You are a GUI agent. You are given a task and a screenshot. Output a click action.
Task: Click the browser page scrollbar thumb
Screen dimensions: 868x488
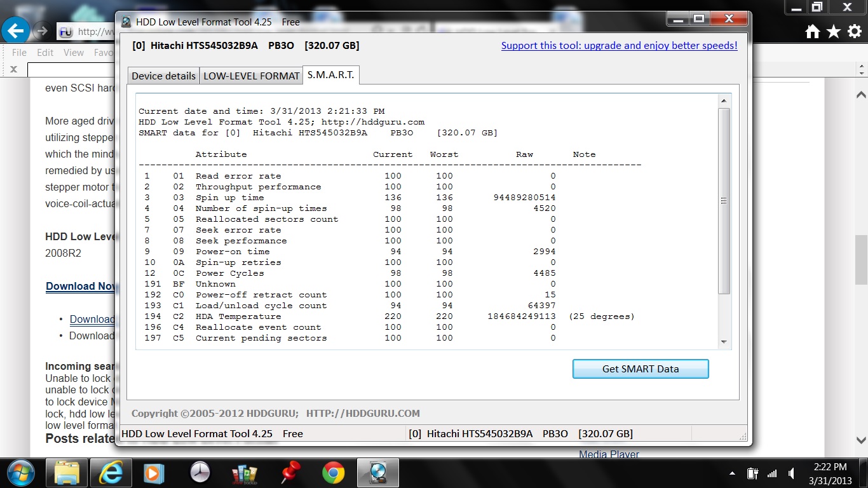[x=862, y=260]
